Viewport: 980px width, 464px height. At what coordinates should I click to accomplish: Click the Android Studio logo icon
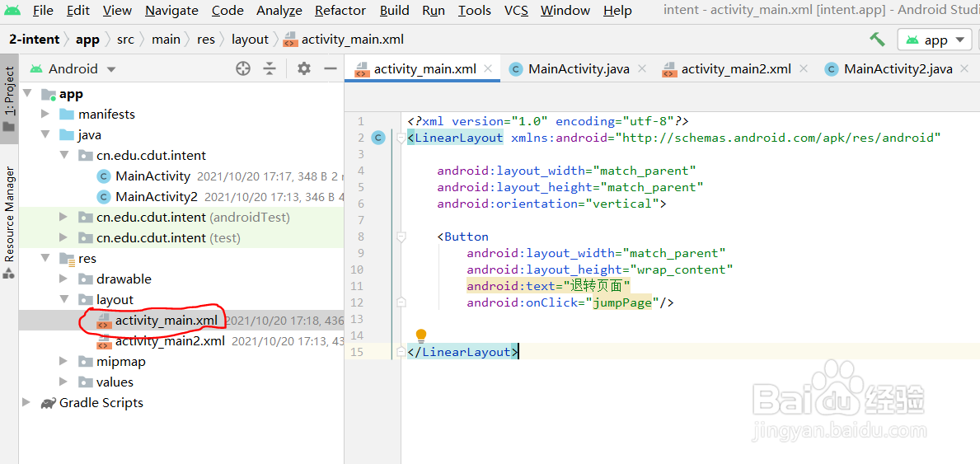click(x=12, y=11)
